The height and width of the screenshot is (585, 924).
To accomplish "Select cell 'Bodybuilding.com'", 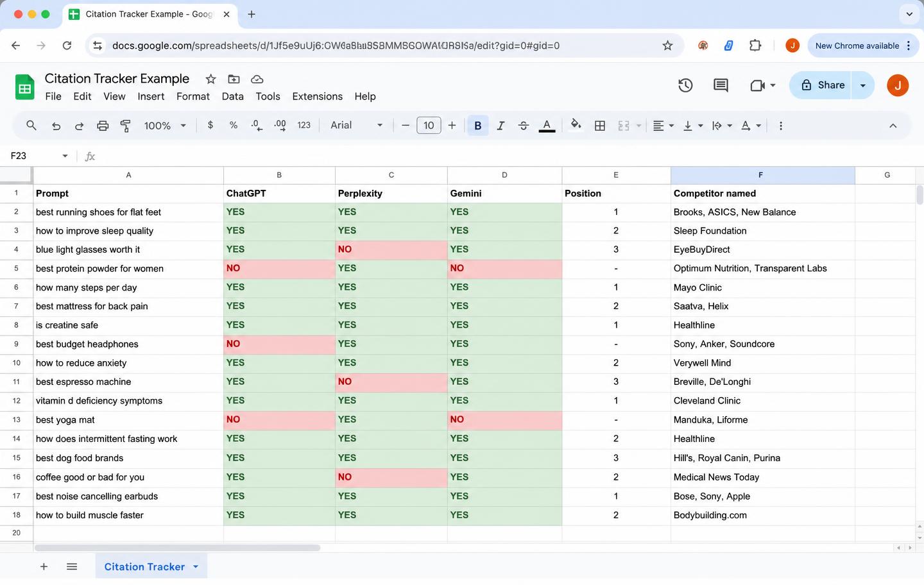I will (762, 515).
